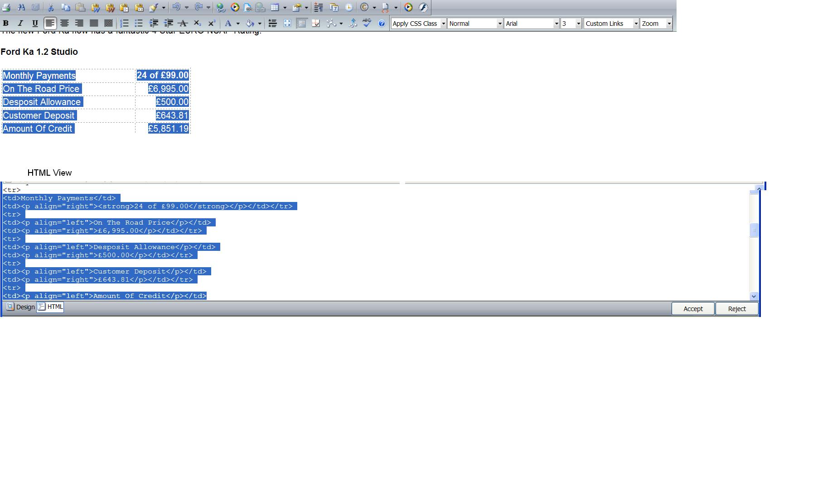Insert a bulleted list

click(x=139, y=23)
